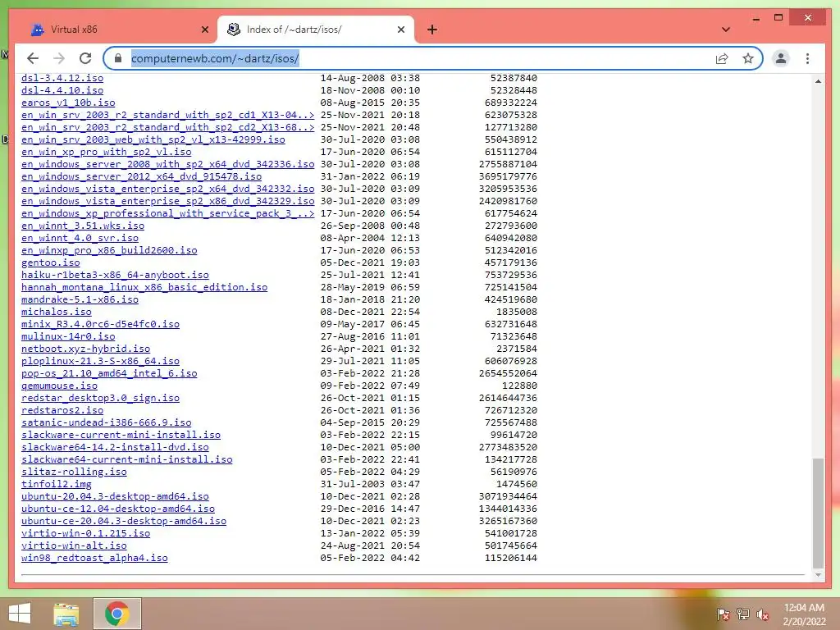
Task: Click the scrollbar up arrow
Action: tap(818, 81)
